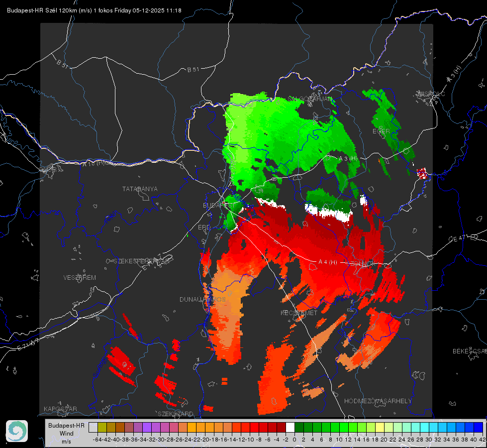Click the '20' legend scale value
The image size is (487, 448).
384,440
